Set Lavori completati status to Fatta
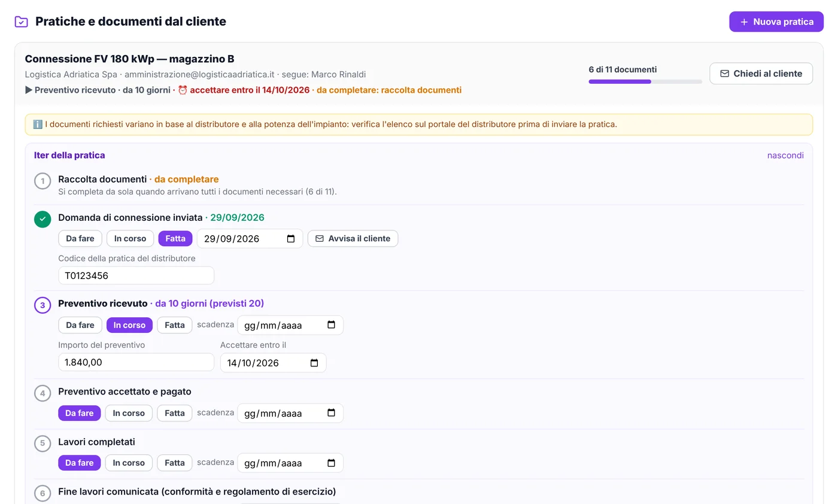Screen dimensions: 838x504 175,463
